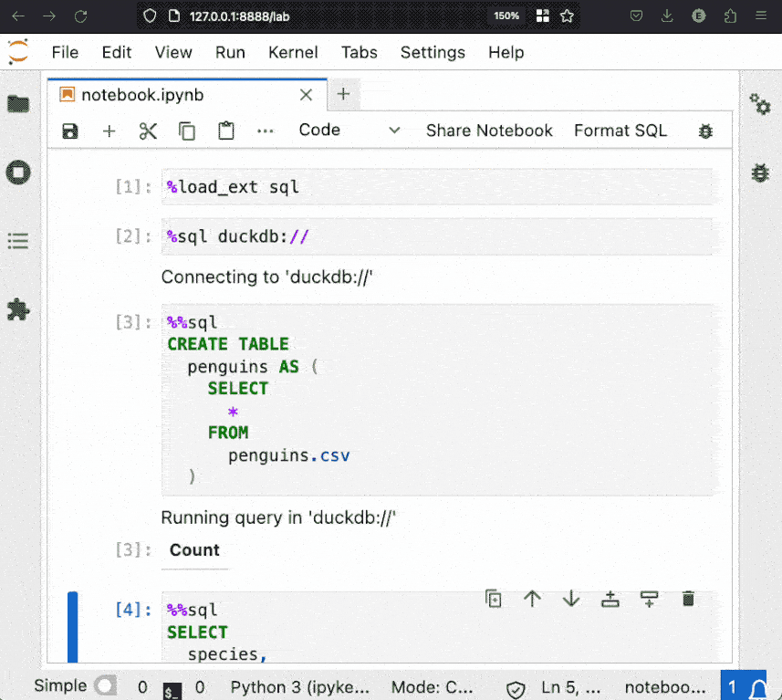Open the terminal count status bar icon
Screen dimensions: 782x700
point(172,691)
